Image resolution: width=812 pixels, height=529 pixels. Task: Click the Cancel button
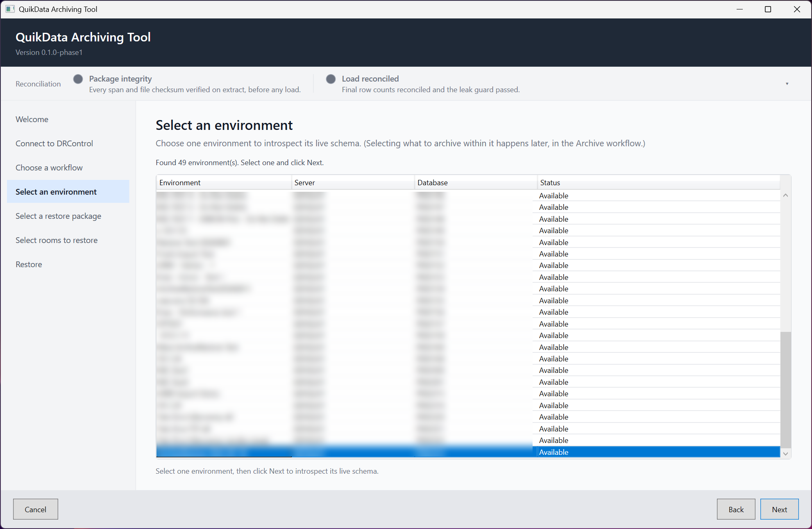click(x=36, y=509)
